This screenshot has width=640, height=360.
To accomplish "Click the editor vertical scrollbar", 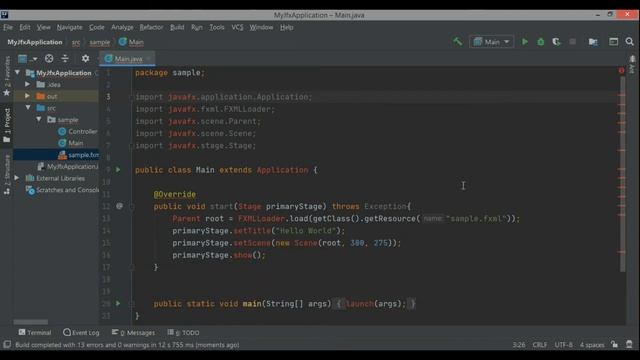I will (622, 173).
